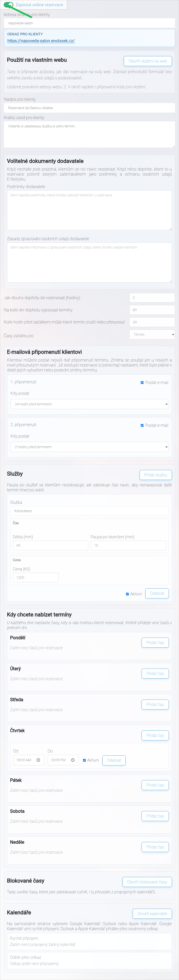Expand the 24 hodin před termínem dropdown
Image resolution: width=179 pixels, height=980 pixels.
pos(89,404)
